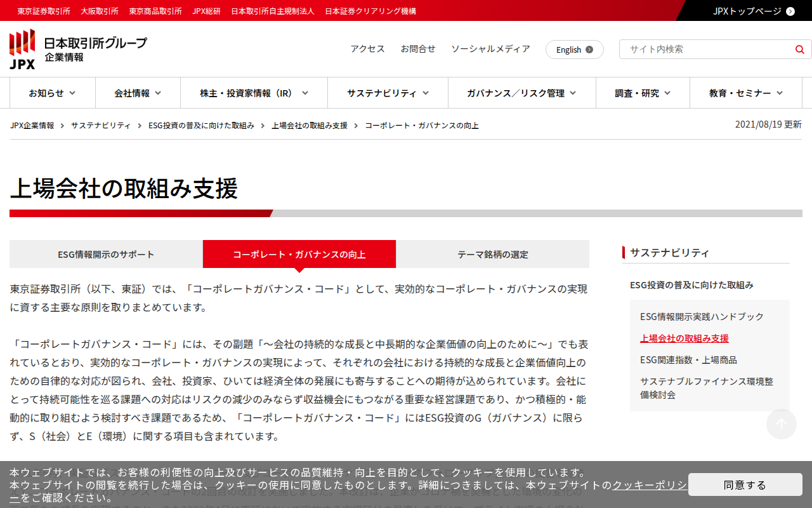
Task: Open the 会社情報 navigation menu
Action: (138, 93)
